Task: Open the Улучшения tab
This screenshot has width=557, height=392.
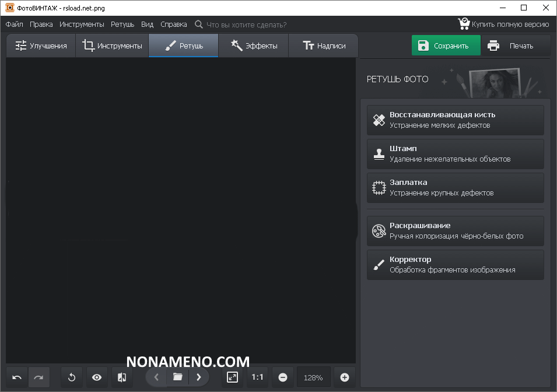Action: click(41, 45)
